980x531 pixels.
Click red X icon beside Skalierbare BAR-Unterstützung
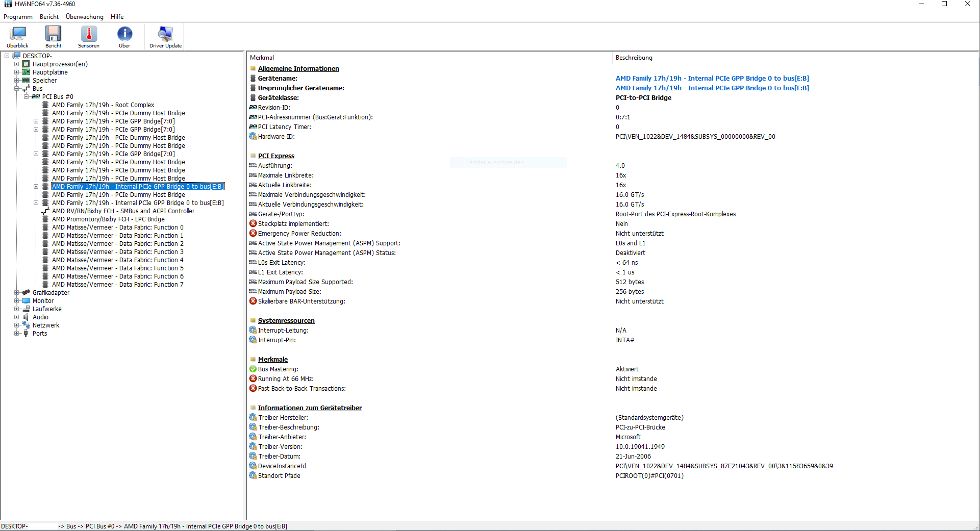253,301
